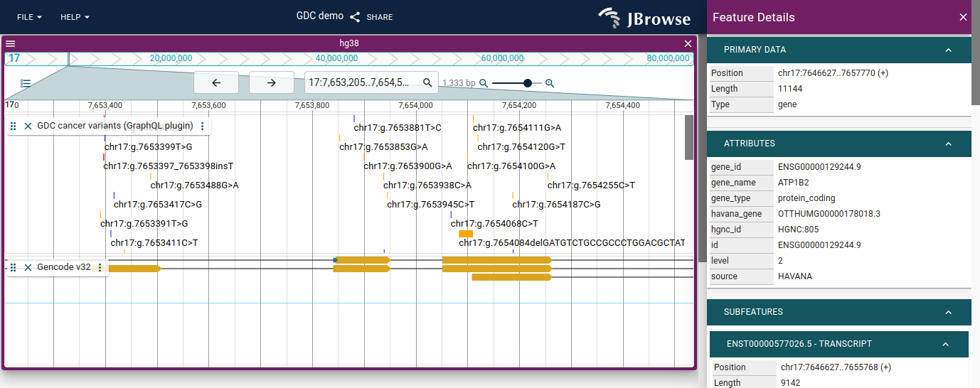
Task: Click gene_type value protein_coding
Action: [x=806, y=198]
